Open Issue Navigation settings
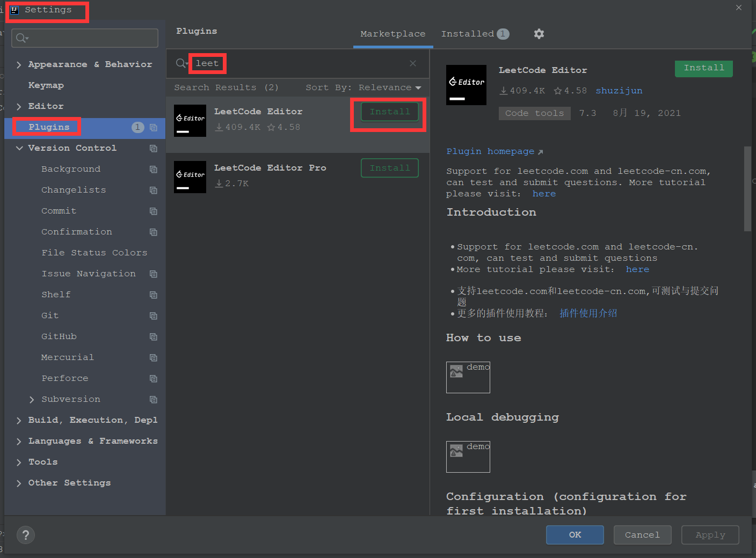This screenshot has height=558, width=756. (89, 274)
